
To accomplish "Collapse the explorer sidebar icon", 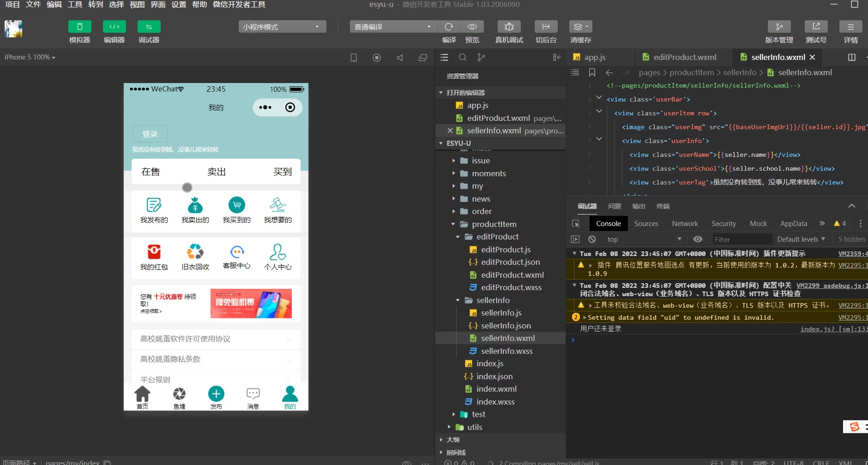I will [x=557, y=57].
